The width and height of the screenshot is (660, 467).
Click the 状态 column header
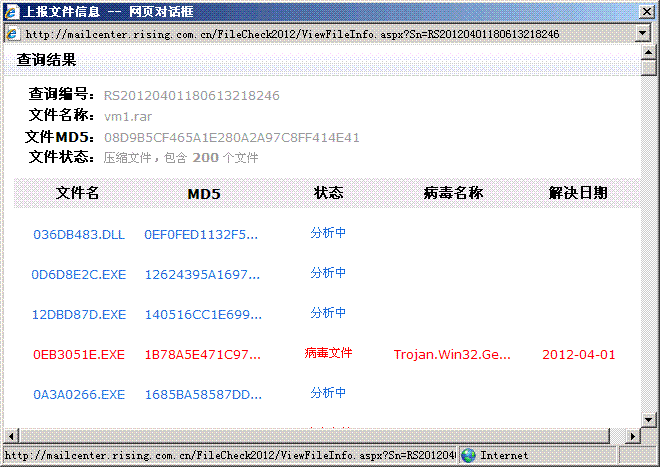click(329, 193)
